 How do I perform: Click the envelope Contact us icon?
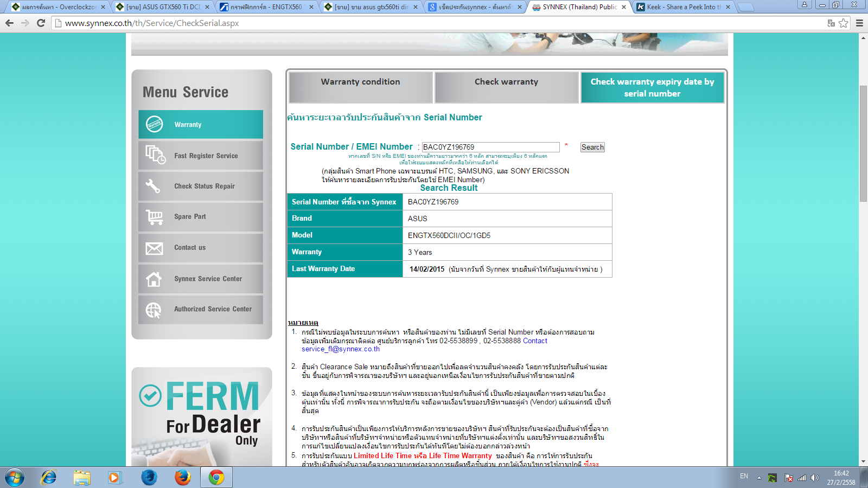154,248
